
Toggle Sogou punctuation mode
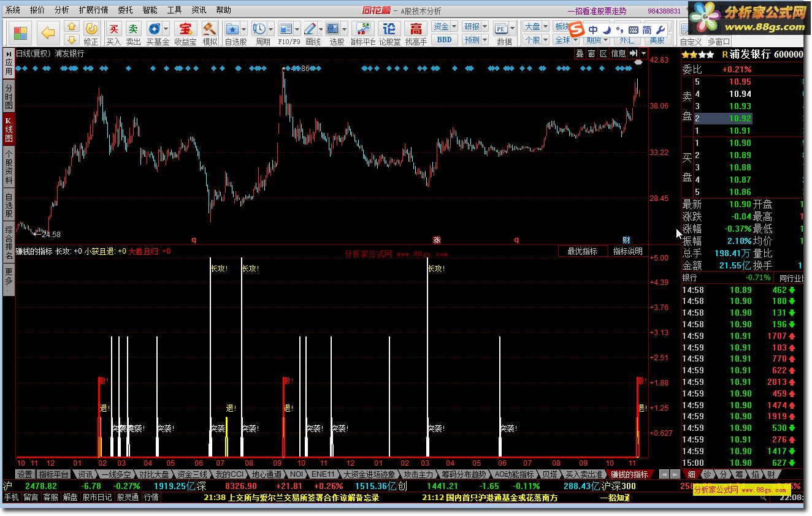coord(619,30)
